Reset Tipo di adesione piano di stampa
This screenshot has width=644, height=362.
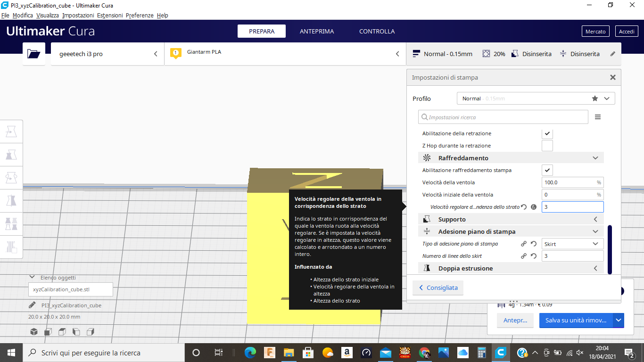[x=534, y=244]
